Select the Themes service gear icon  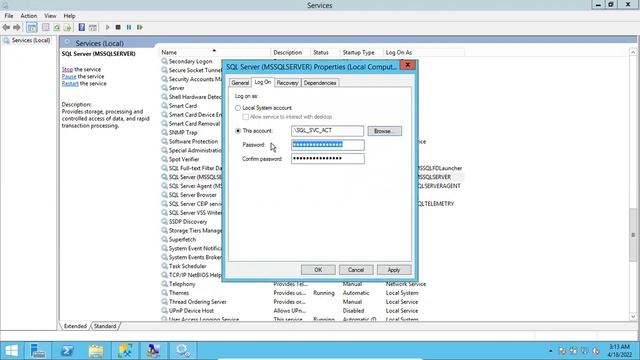click(164, 293)
